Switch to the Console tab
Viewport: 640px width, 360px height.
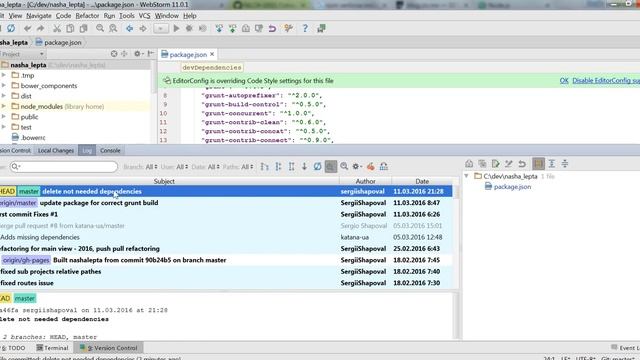pos(110,151)
